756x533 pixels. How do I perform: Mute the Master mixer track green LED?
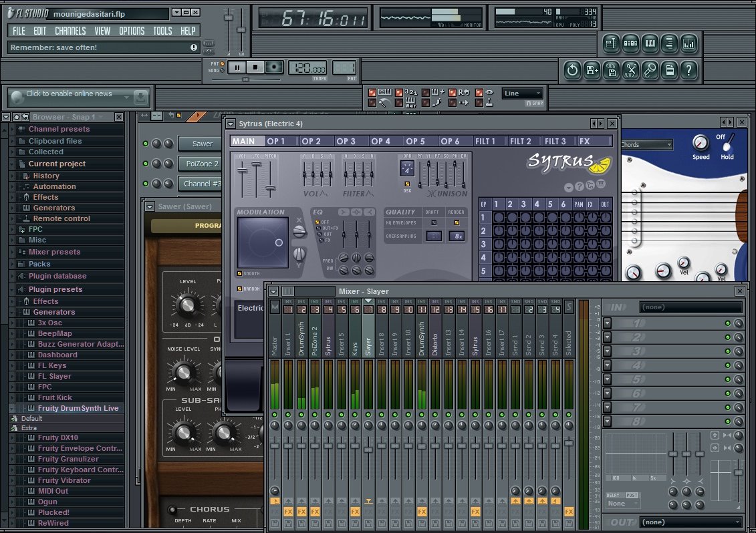(x=275, y=415)
